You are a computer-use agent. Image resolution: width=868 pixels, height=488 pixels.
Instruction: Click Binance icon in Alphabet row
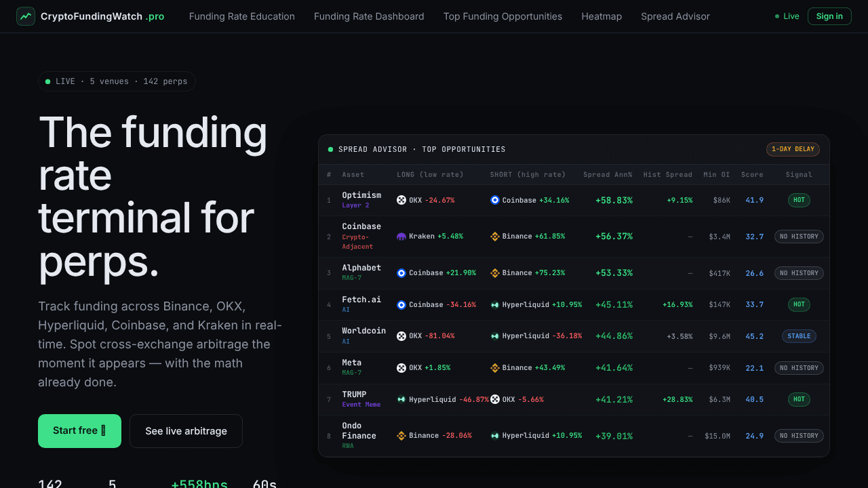point(495,273)
